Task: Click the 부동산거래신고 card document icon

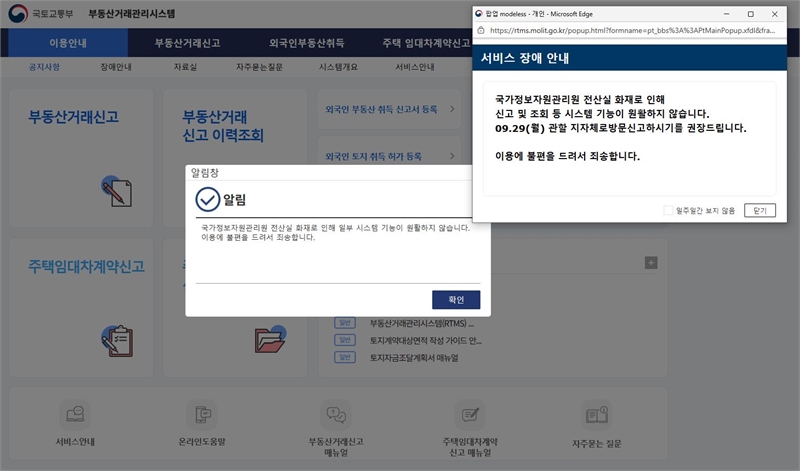Action: (x=117, y=190)
